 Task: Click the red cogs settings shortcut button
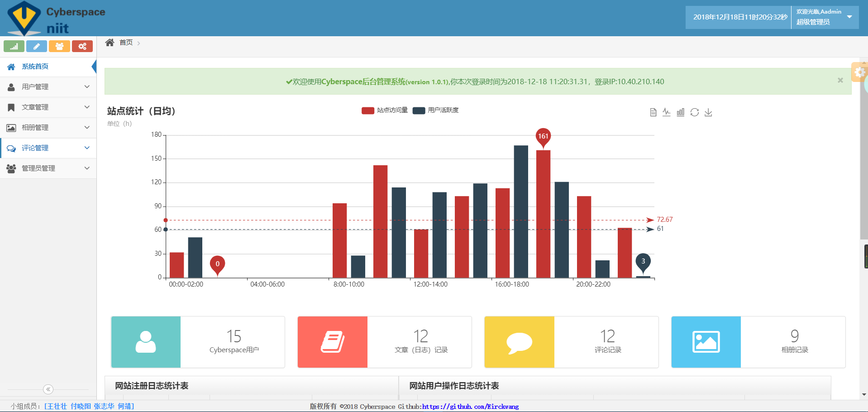tap(82, 46)
